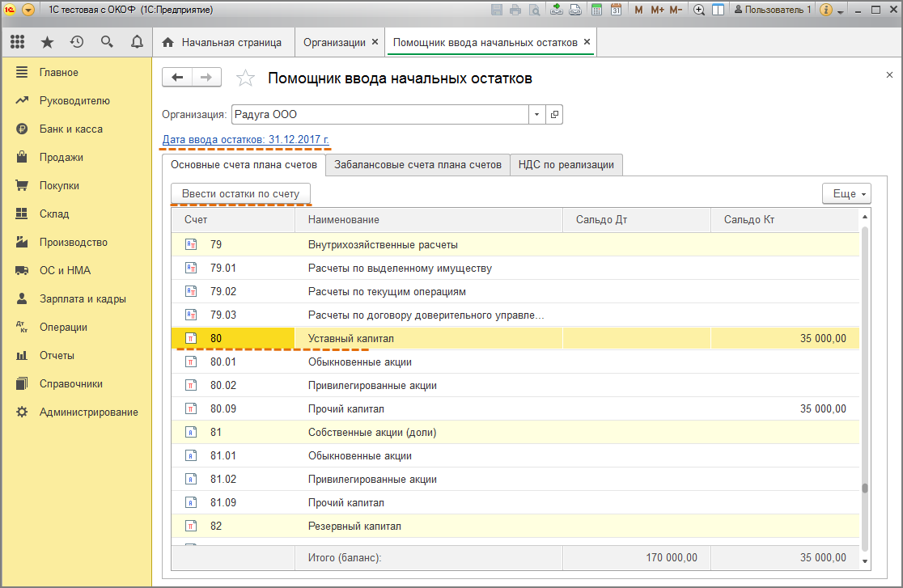Open the History clock icon
This screenshot has width=903, height=588.
pyautogui.click(x=77, y=42)
